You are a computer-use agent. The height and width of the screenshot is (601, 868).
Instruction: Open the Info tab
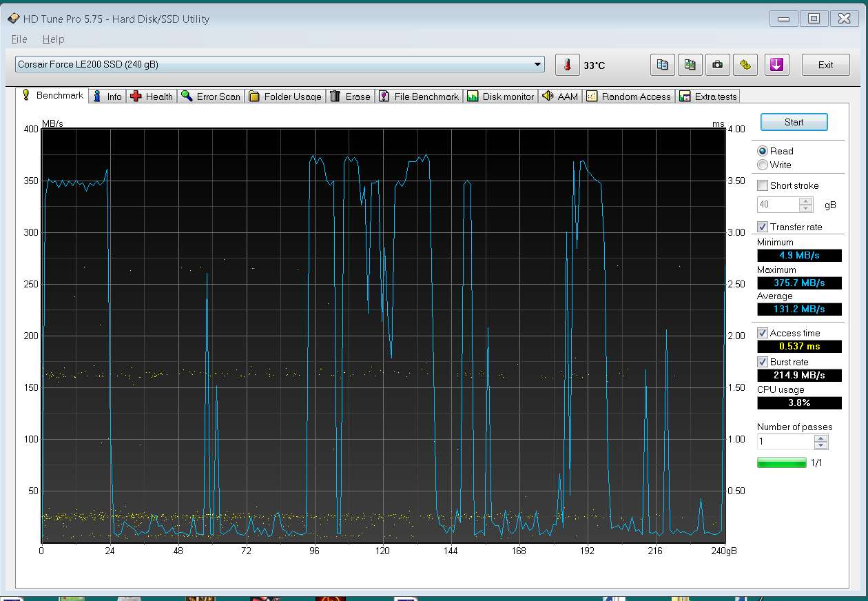tap(107, 96)
